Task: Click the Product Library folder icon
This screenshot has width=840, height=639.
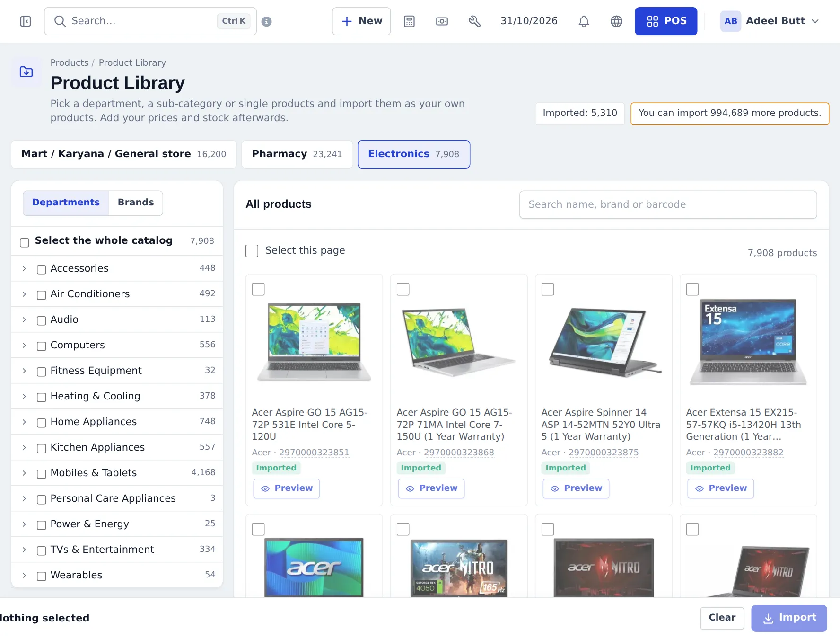Action: click(26, 72)
